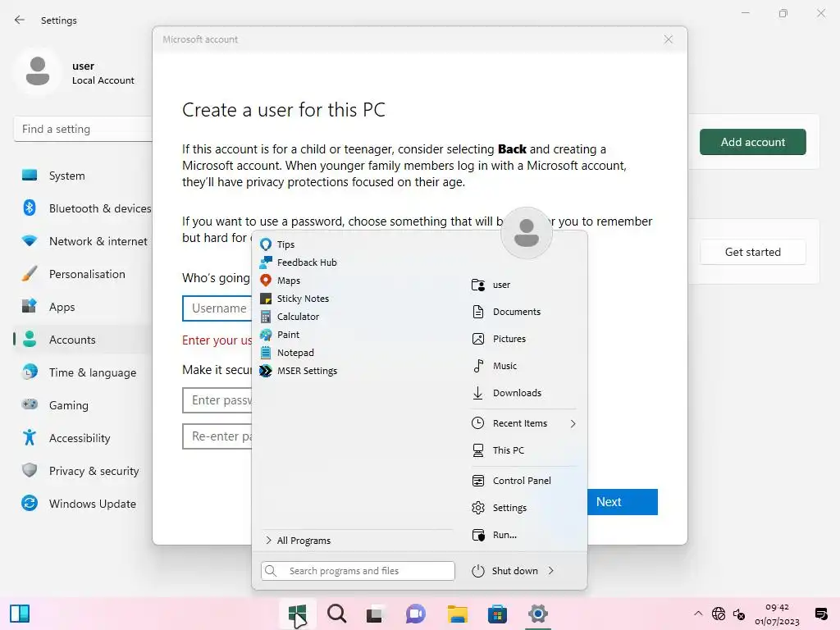This screenshot has width=840, height=630.
Task: Open Bluetooth & devices settings
Action: [x=84, y=208]
